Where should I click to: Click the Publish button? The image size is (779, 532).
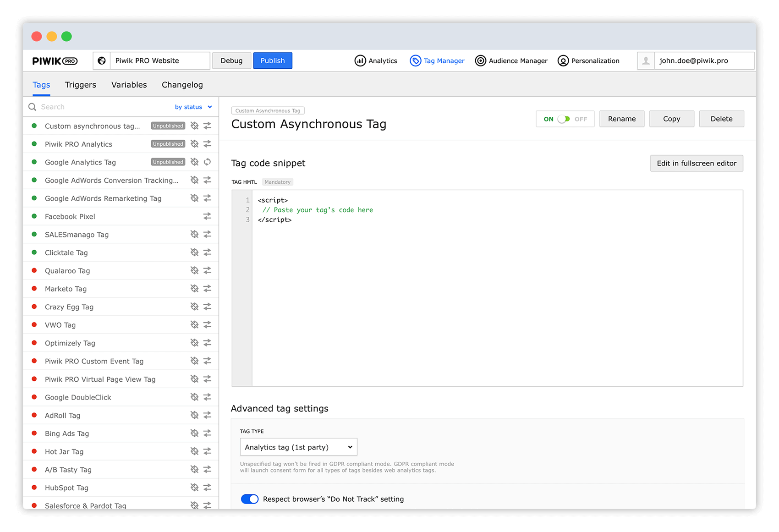pyautogui.click(x=272, y=60)
